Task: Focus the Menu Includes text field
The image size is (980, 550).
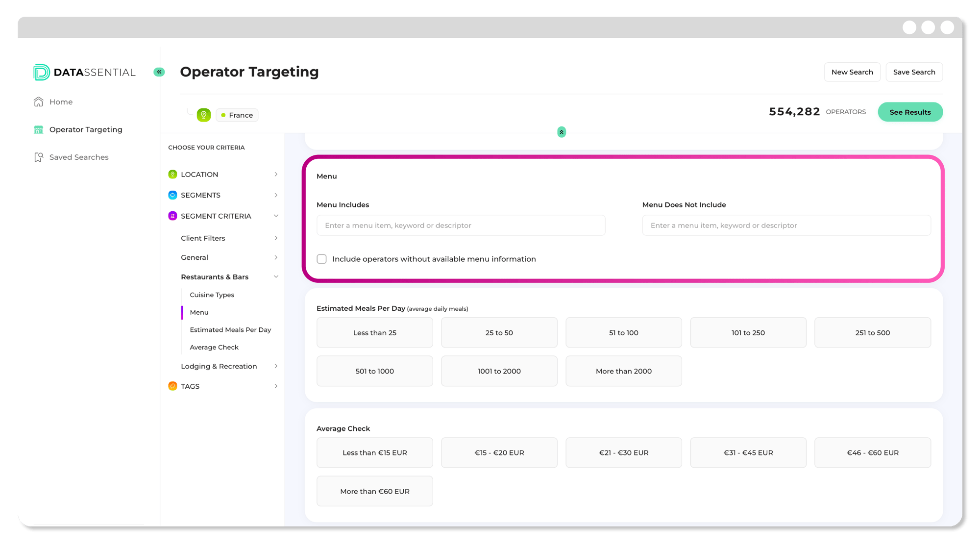Action: (461, 225)
